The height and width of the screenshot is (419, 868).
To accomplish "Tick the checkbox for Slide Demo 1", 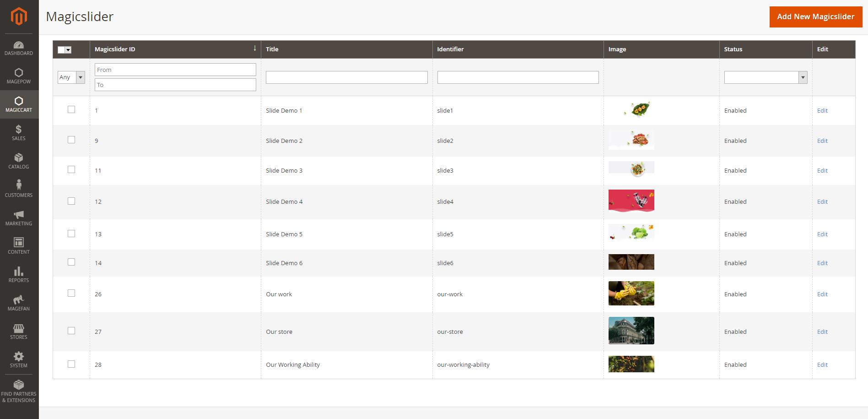I will [x=71, y=109].
